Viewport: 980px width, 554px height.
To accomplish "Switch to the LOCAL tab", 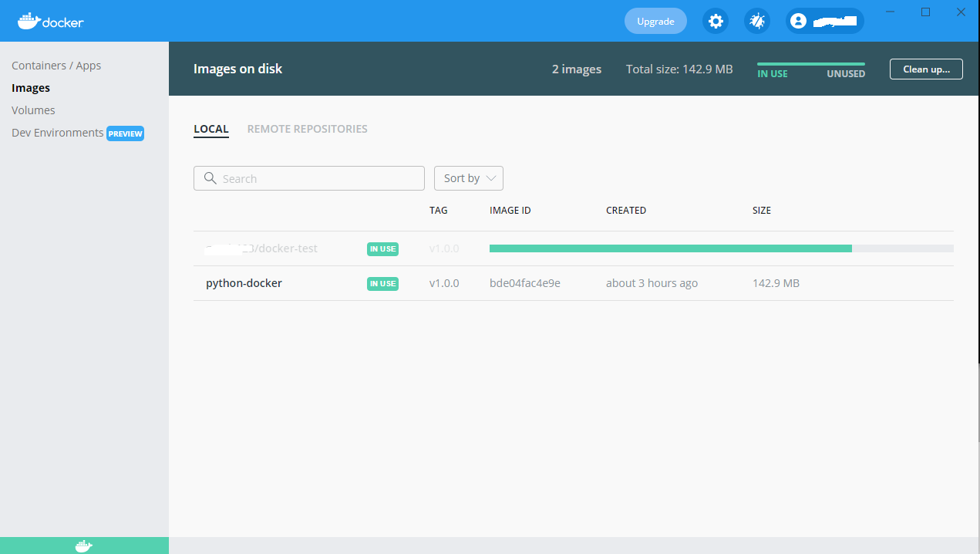I will [211, 129].
